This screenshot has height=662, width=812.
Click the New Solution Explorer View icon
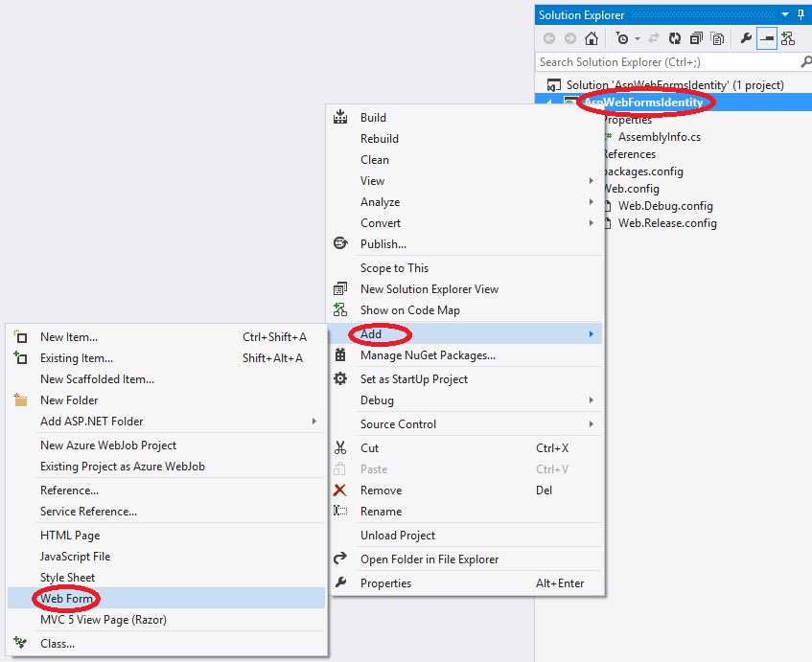click(x=340, y=288)
